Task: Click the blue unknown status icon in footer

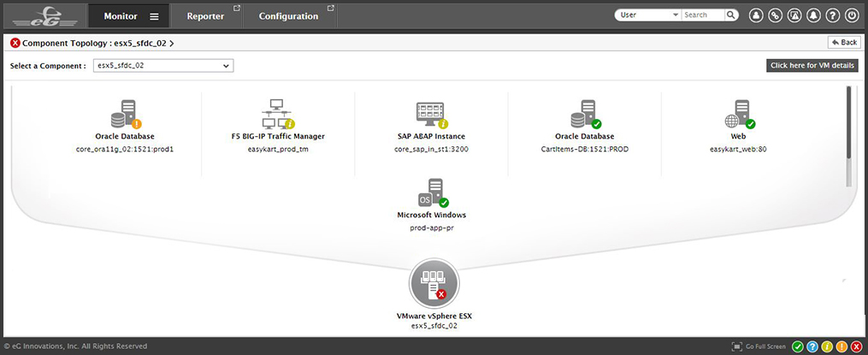Action: pos(812,346)
